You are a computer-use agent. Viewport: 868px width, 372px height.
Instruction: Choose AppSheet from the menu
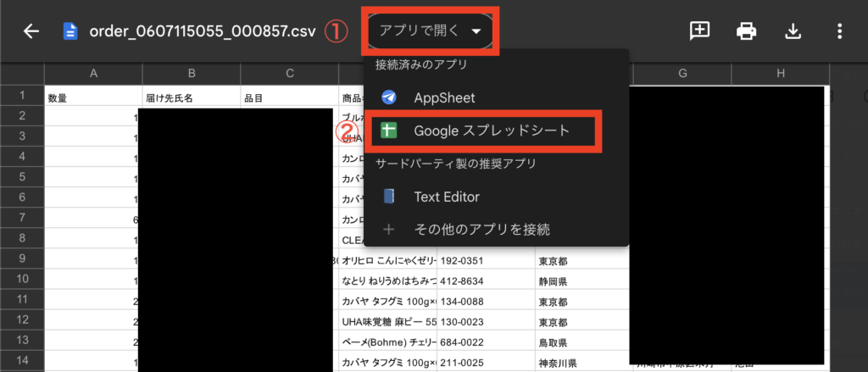coord(496,98)
